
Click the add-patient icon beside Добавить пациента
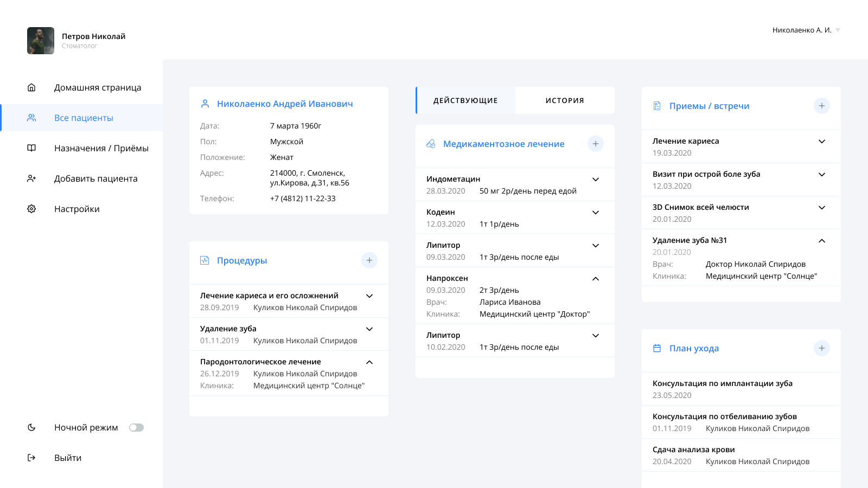point(31,178)
